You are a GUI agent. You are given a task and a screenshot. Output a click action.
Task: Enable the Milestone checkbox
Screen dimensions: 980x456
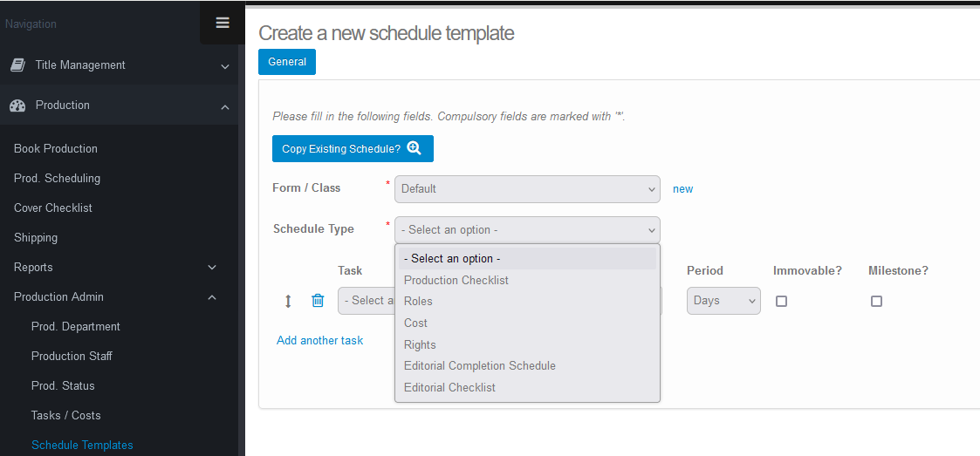coord(876,301)
